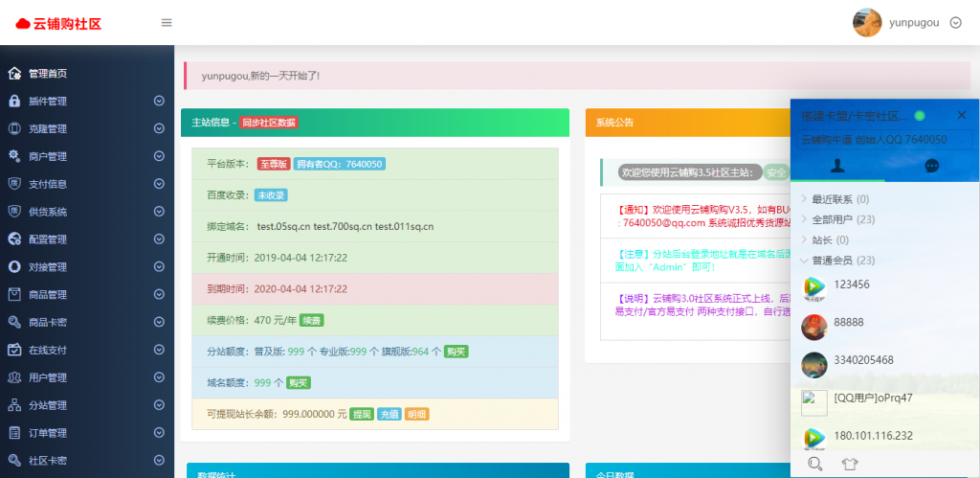
Task: Expand the 插件管理 sidebar menu
Action: coord(86,102)
